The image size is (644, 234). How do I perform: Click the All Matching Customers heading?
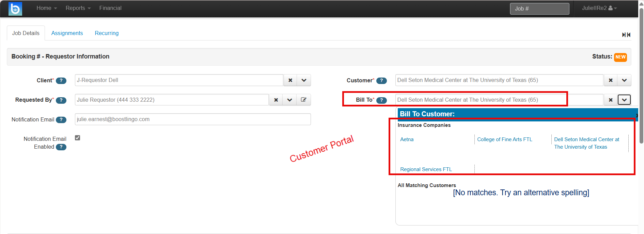(x=427, y=185)
